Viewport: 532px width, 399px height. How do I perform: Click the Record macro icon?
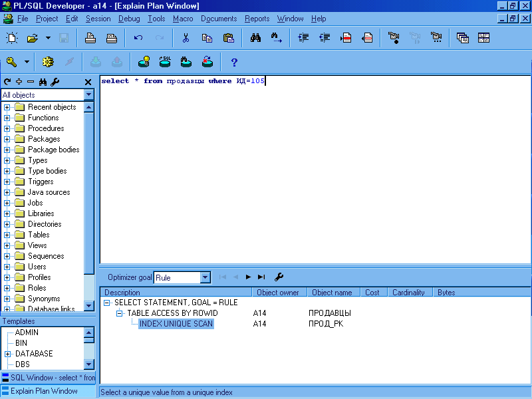(394, 38)
